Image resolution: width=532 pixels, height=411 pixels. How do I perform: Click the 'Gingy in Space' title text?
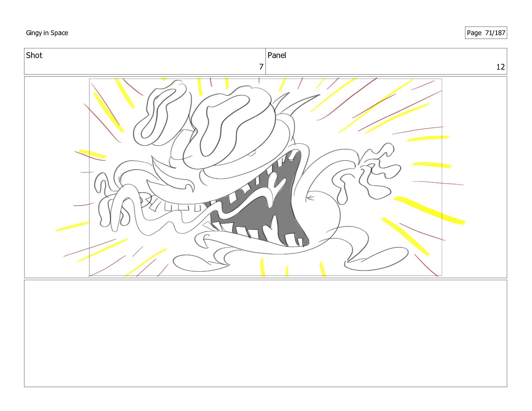coord(47,33)
